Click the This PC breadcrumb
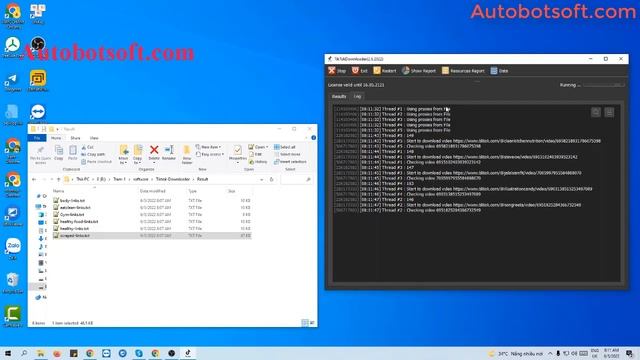Image resolution: width=640 pixels, height=360 pixels. (x=83, y=179)
